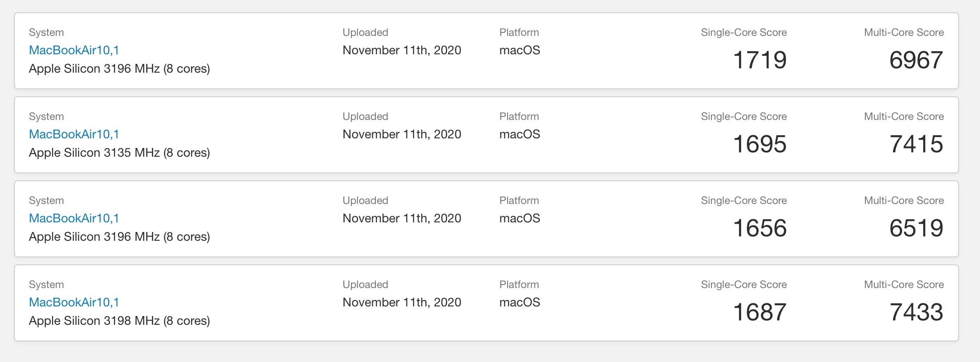The width and height of the screenshot is (980, 362).
Task: Open the MacBookAir10,1 link scoring 1719 single-core
Action: pos(74,50)
